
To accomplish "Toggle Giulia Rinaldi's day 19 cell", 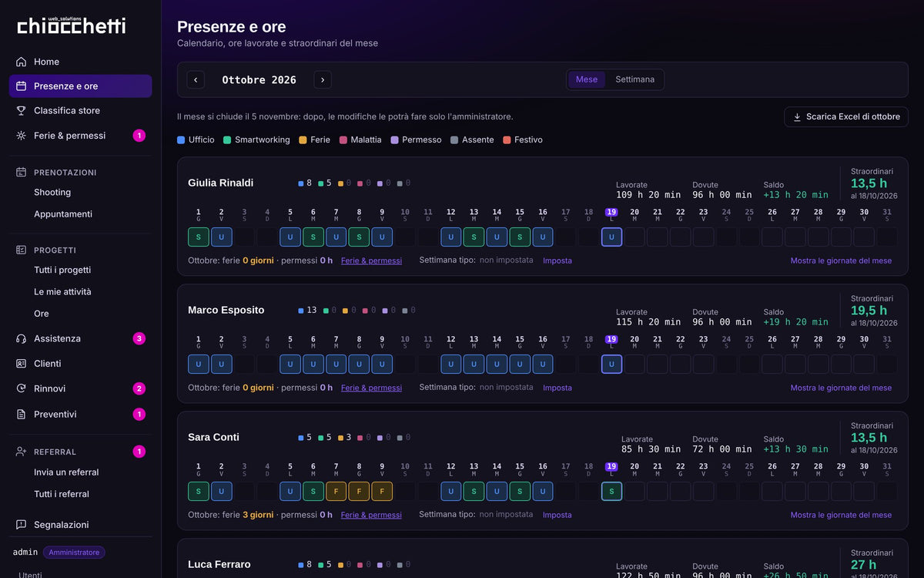I will point(611,237).
